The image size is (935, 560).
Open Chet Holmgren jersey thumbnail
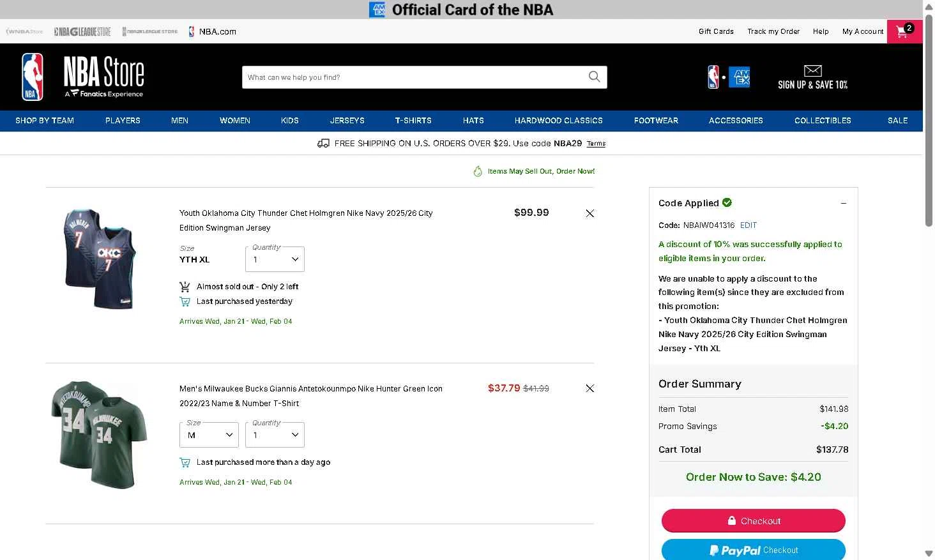100,259
